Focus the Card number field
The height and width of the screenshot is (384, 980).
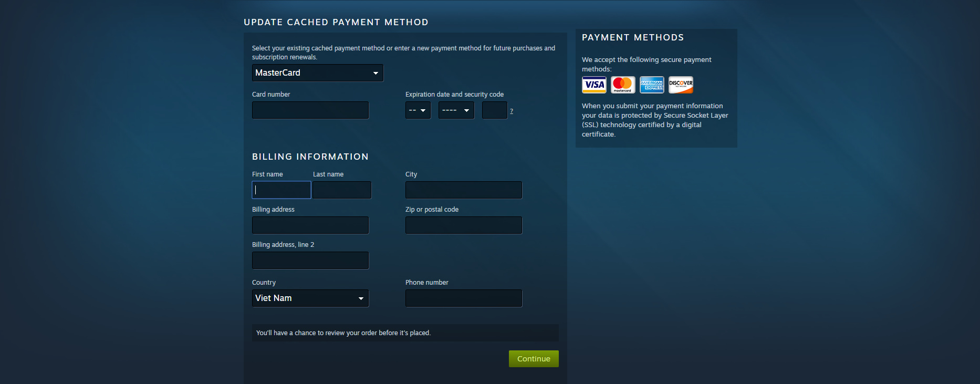(310, 110)
